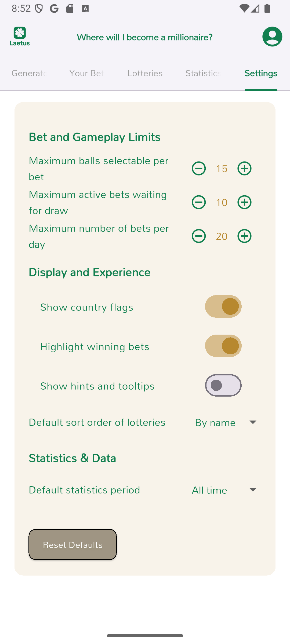
Task: Increase maximum balls selectable per bet
Action: point(244,169)
